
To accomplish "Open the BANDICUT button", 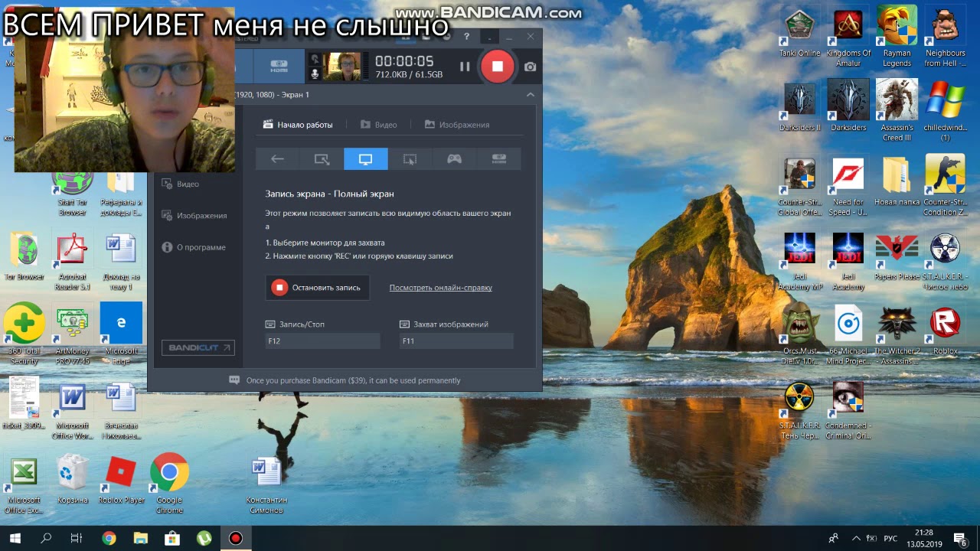I will [x=198, y=347].
